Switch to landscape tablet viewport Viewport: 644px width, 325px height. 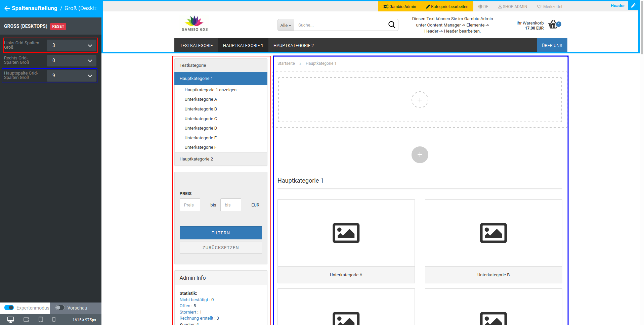tap(26, 320)
